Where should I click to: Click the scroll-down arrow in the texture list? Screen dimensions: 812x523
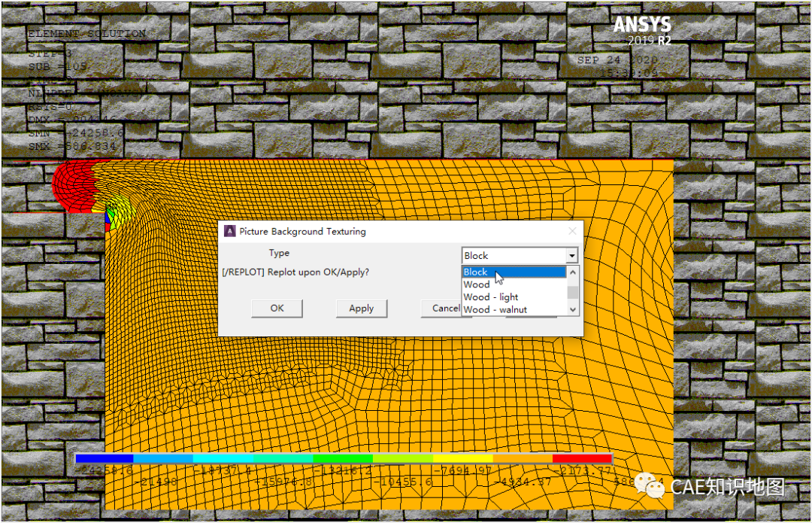point(571,309)
